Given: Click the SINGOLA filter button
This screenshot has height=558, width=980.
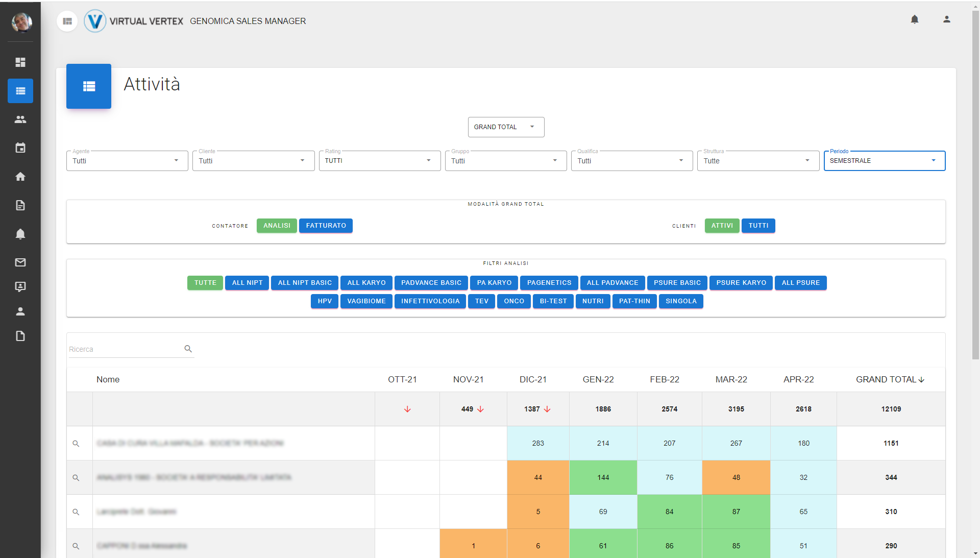Looking at the screenshot, I should 681,301.
